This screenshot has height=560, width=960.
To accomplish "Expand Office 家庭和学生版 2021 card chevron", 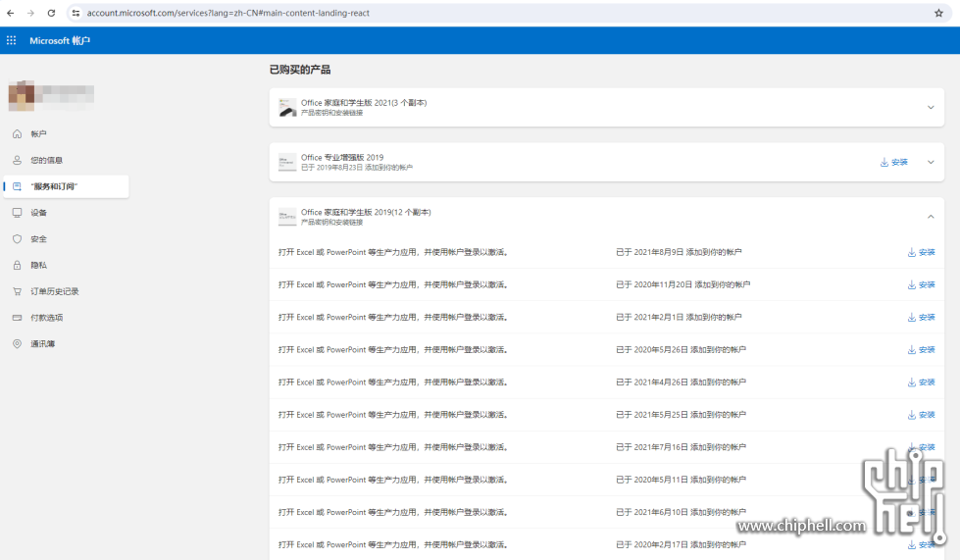I will [931, 108].
